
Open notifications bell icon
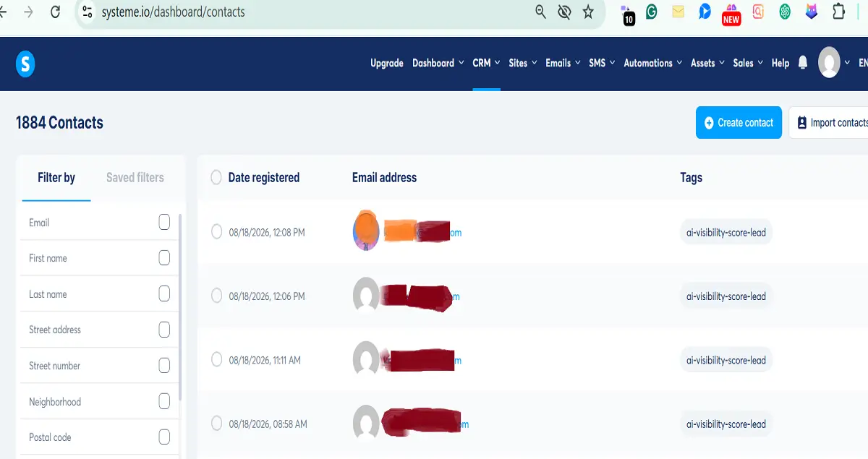point(803,63)
